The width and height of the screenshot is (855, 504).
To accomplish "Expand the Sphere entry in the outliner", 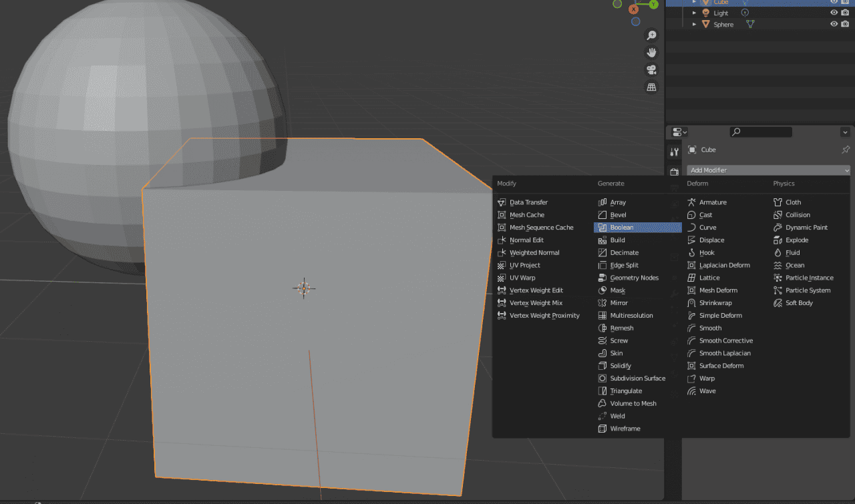I will click(x=694, y=24).
